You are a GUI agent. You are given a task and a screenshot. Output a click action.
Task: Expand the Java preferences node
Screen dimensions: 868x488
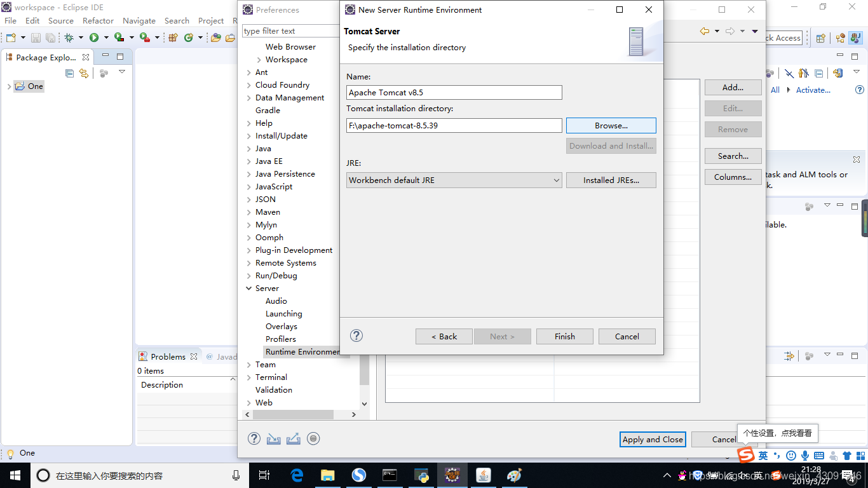click(248, 148)
